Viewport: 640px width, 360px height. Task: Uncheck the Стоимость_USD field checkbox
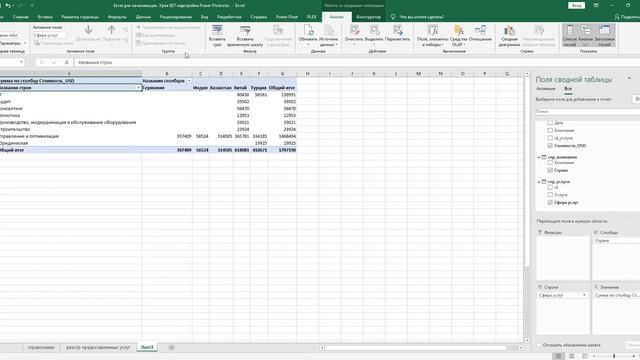click(x=550, y=146)
